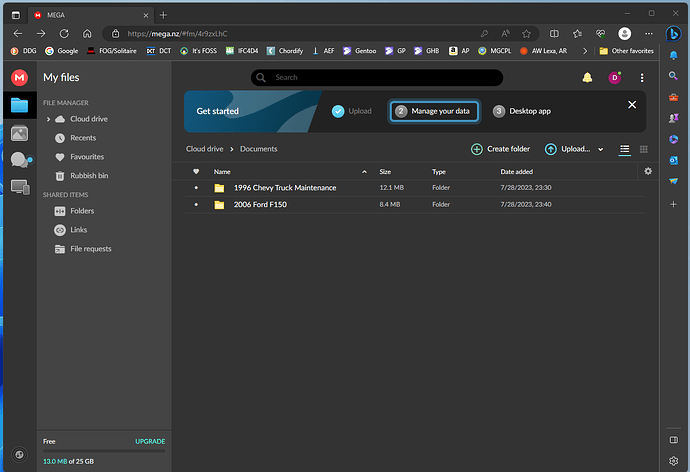
Task: Sort by Name column
Action: [222, 172]
